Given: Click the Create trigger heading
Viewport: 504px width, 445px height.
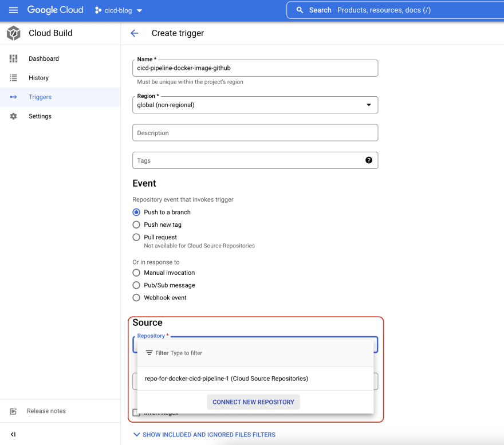Looking at the screenshot, I should [178, 33].
